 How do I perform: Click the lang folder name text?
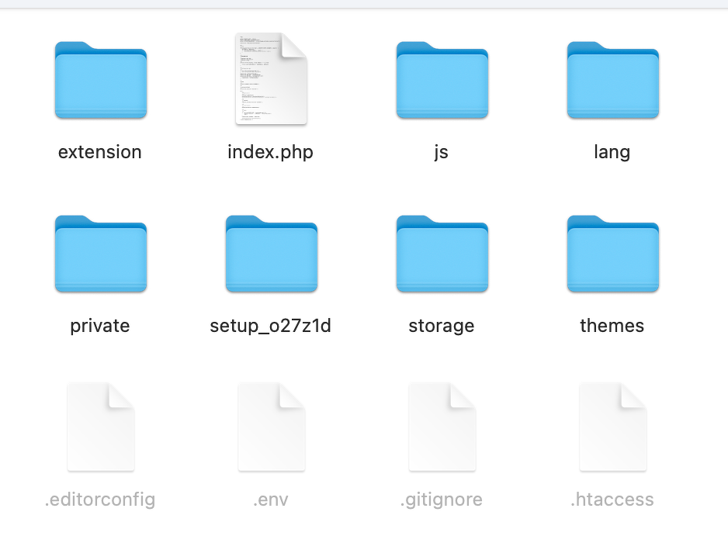tap(612, 153)
